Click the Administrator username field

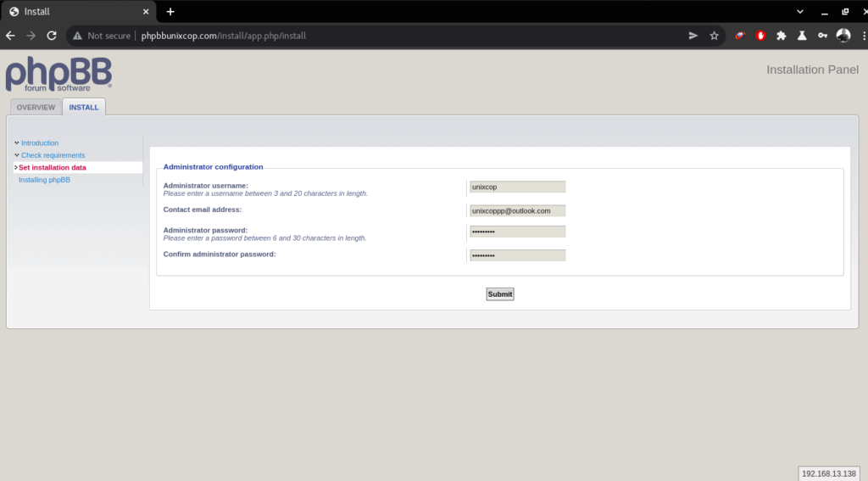pyautogui.click(x=518, y=187)
